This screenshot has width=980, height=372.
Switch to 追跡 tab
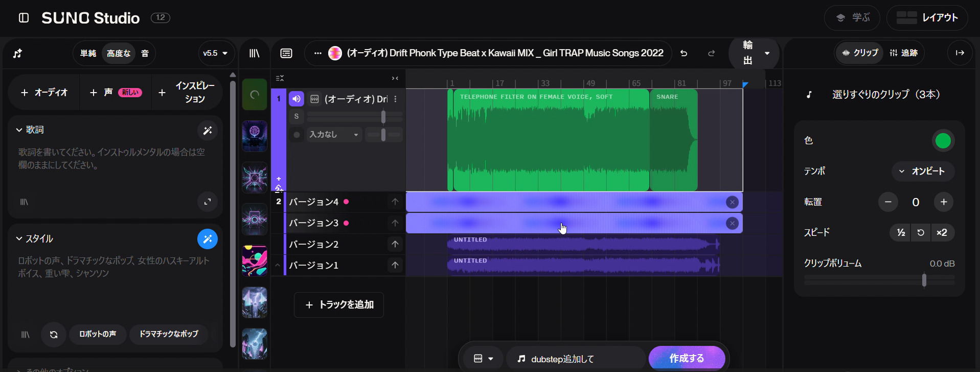903,53
